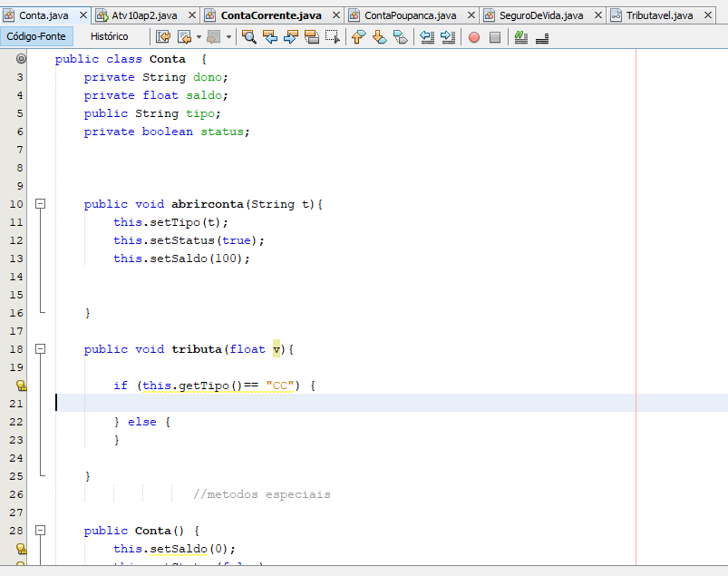This screenshot has width=728, height=576.
Task: Open the Back navigation dropdown arrow
Action: (x=199, y=37)
